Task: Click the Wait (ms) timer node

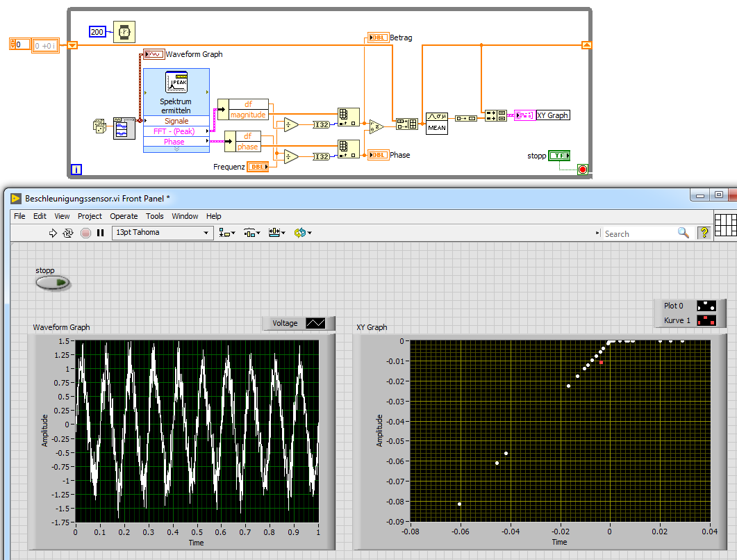Action: pos(124,32)
